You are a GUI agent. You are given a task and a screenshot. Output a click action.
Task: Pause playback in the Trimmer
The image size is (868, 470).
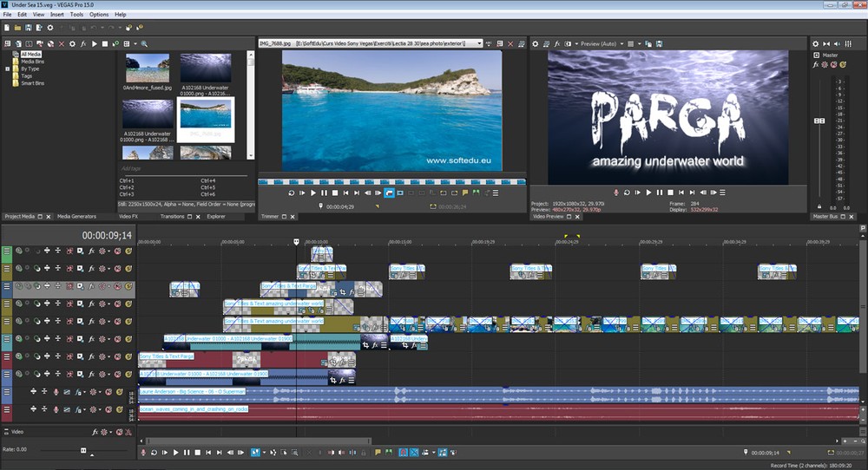click(324, 193)
